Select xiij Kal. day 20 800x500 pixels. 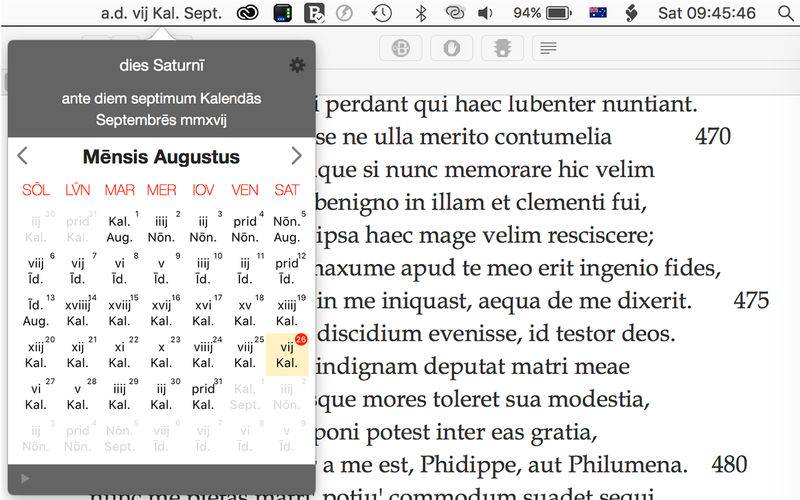(x=36, y=355)
